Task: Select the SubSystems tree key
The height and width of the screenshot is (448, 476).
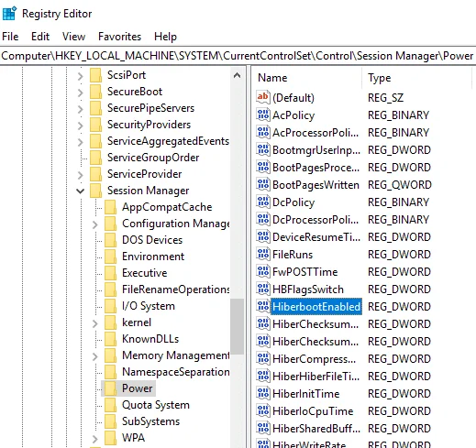Action: (150, 421)
